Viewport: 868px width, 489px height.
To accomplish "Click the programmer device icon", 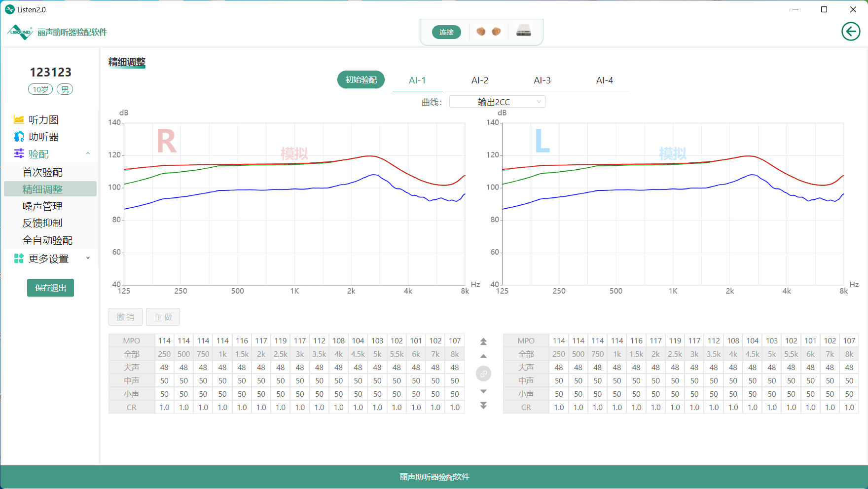I will tap(524, 31).
